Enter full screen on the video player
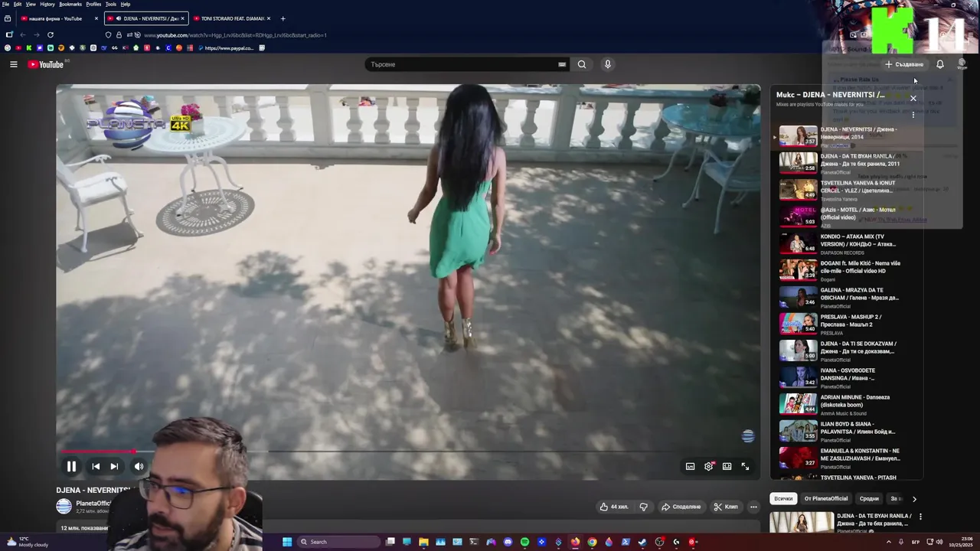 click(x=745, y=466)
